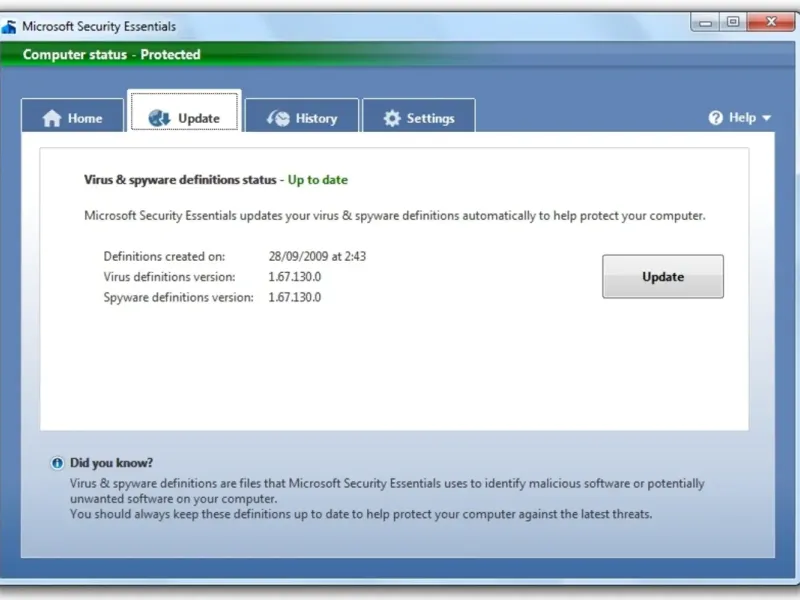Click the 'Up to date' status text
The width and height of the screenshot is (800, 600).
click(317, 180)
